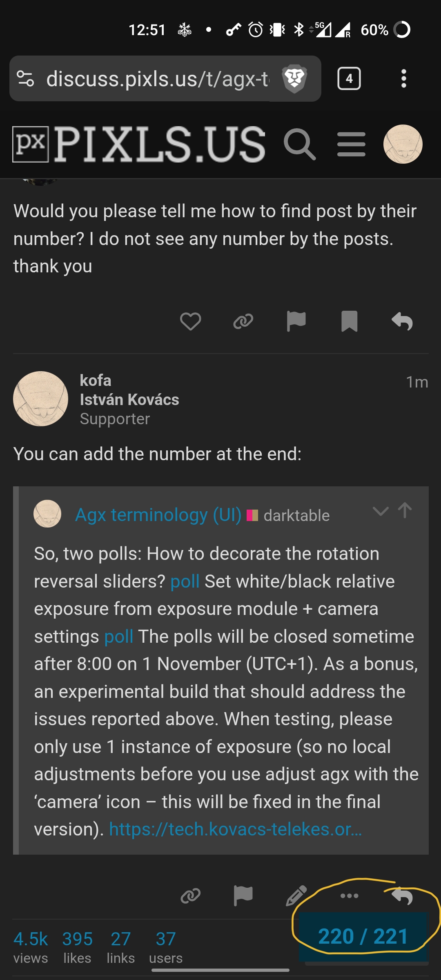Open the 220 / 221 post progress navigator

point(363,936)
